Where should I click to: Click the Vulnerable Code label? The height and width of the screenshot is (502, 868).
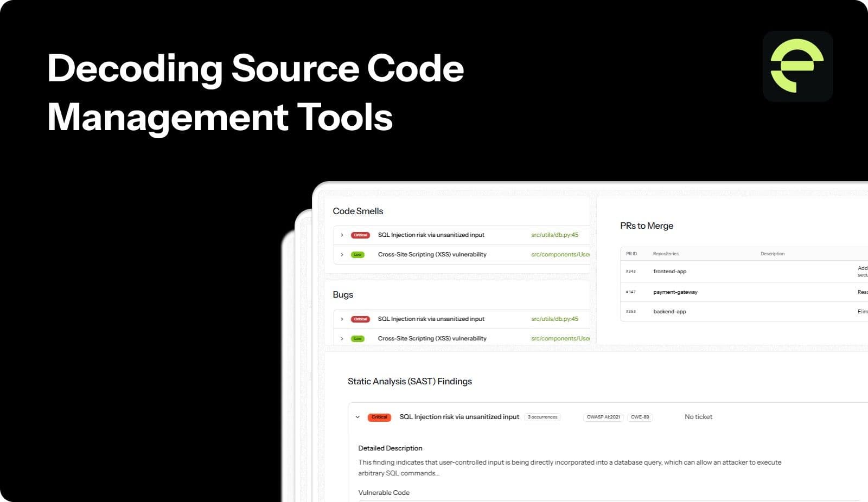pyautogui.click(x=384, y=493)
